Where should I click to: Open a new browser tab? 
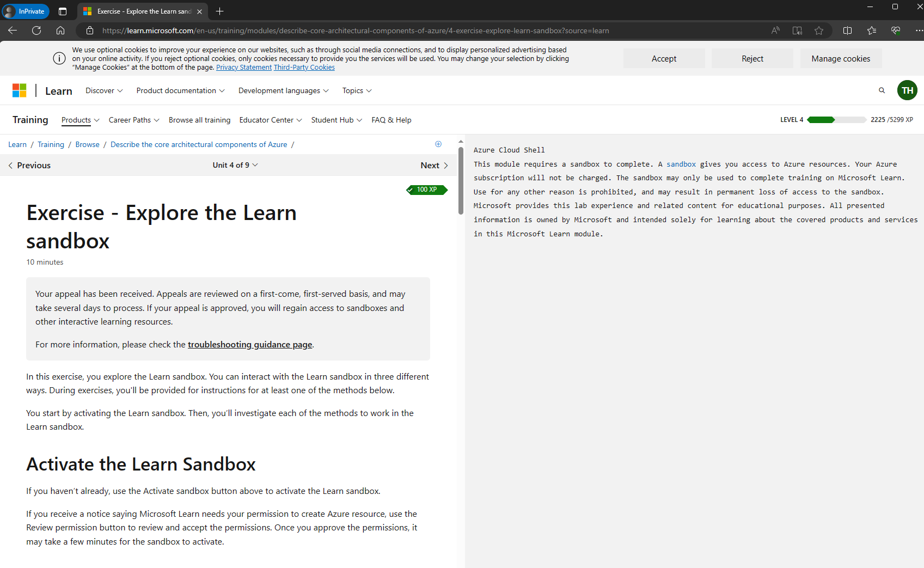219,11
